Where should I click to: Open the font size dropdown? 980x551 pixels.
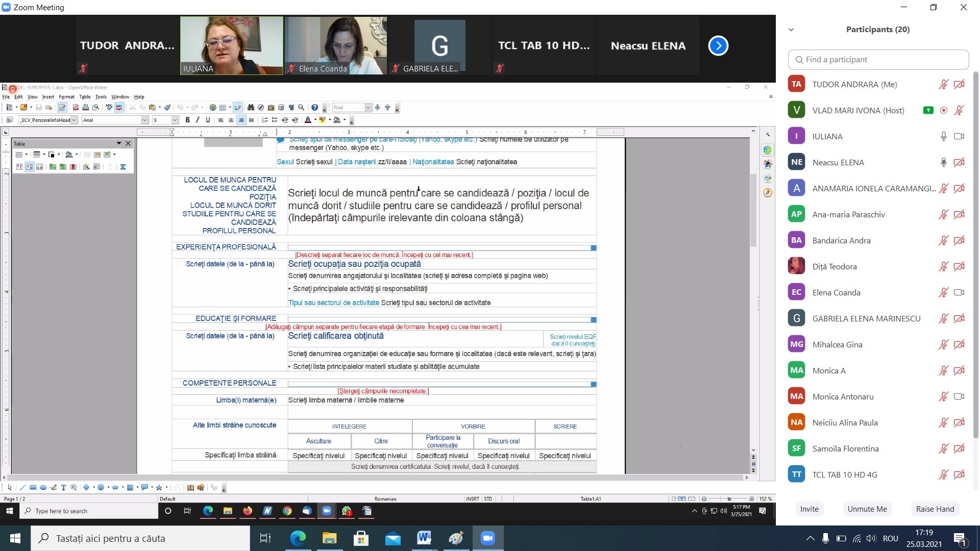click(175, 120)
